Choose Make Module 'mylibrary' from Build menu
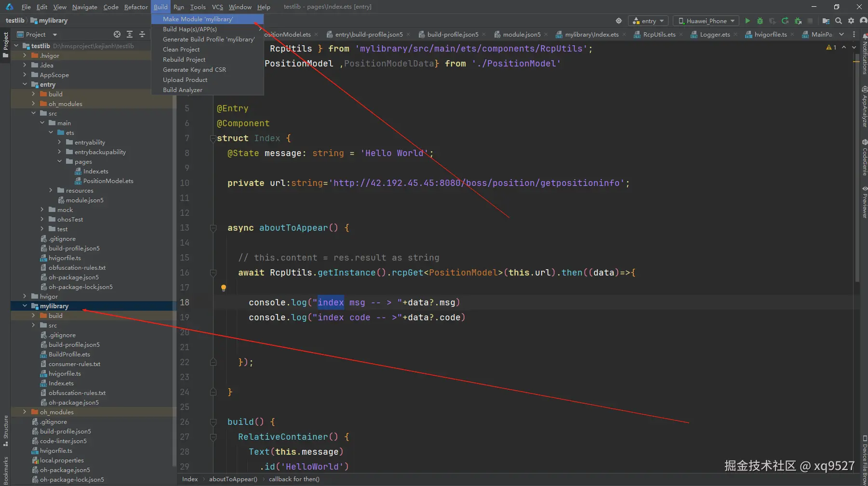Image resolution: width=868 pixels, height=486 pixels. coord(207,19)
